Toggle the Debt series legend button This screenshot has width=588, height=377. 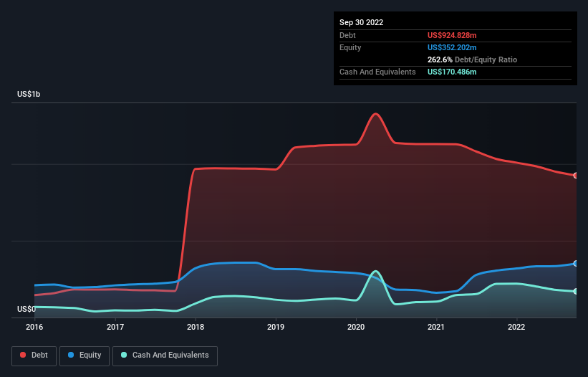pyautogui.click(x=34, y=355)
